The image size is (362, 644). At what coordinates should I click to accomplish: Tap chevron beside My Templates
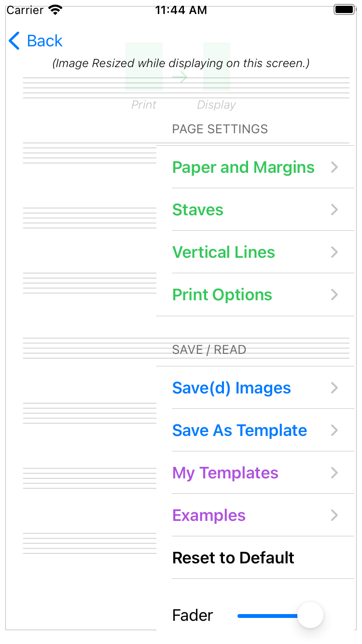tap(334, 473)
